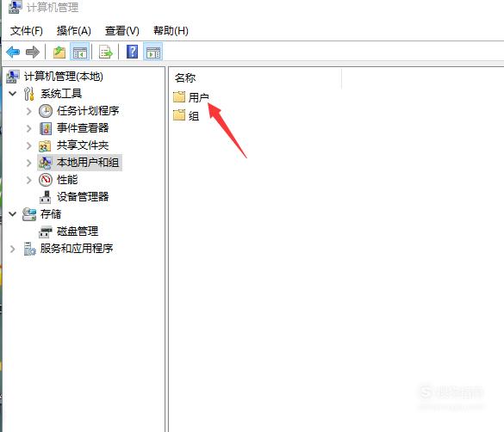Image resolution: width=504 pixels, height=432 pixels.
Task: Collapse the 存储 tree node
Action: tap(13, 213)
